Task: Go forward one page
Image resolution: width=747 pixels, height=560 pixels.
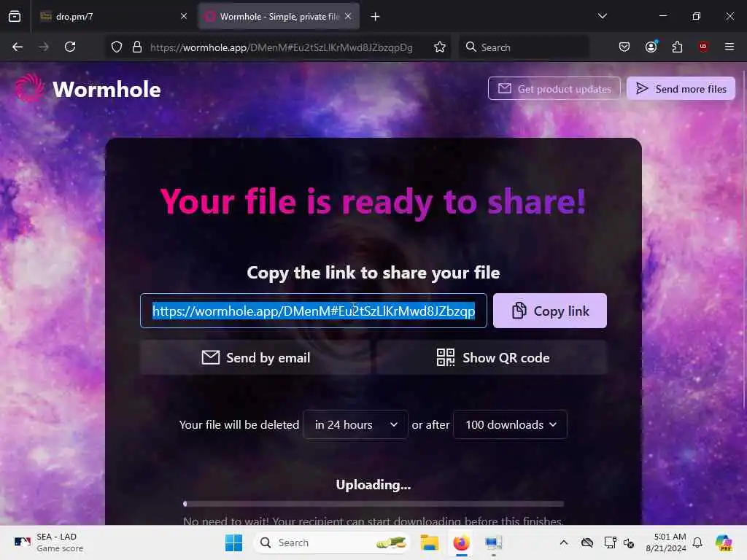Action: click(44, 47)
